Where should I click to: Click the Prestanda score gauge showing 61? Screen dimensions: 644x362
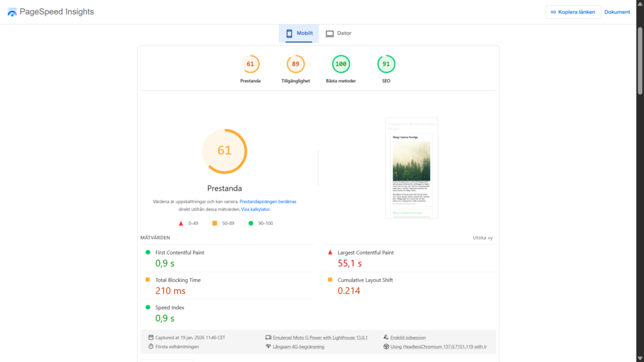point(250,64)
